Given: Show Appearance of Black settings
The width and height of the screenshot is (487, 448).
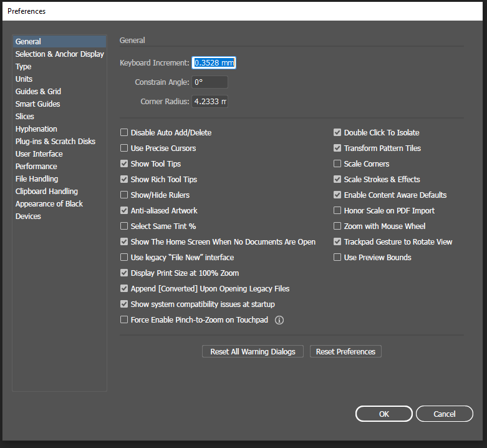Looking at the screenshot, I should point(49,204).
